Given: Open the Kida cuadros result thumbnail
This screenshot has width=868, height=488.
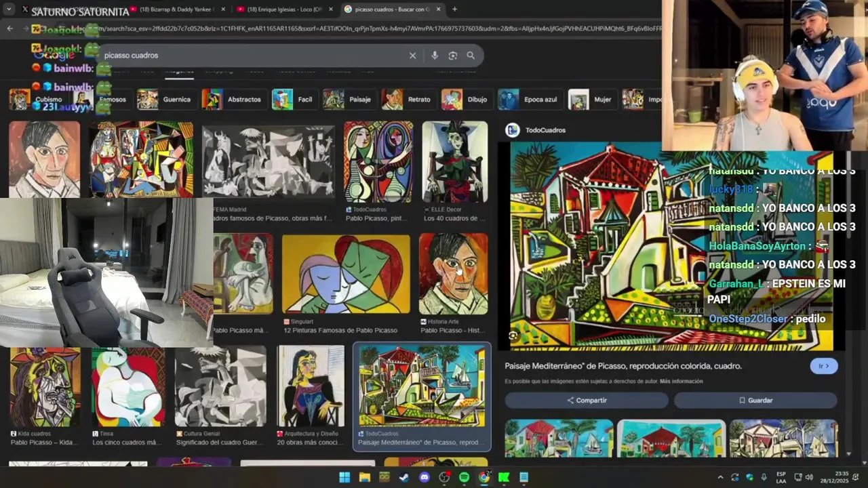Looking at the screenshot, I should coord(45,386).
